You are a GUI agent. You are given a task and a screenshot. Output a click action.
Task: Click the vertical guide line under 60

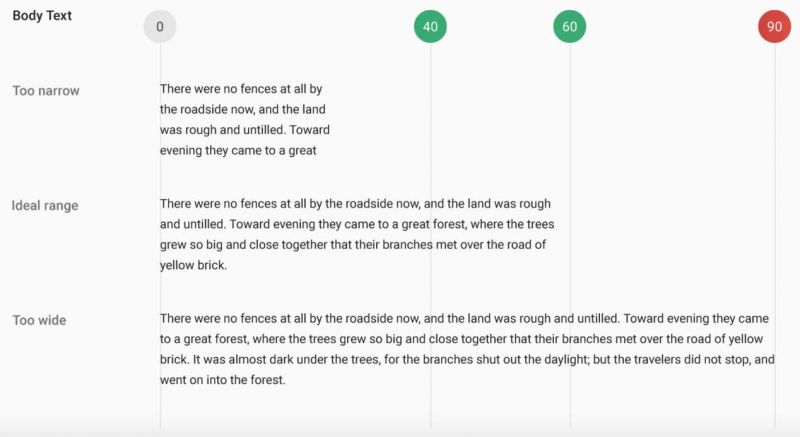pyautogui.click(x=570, y=235)
